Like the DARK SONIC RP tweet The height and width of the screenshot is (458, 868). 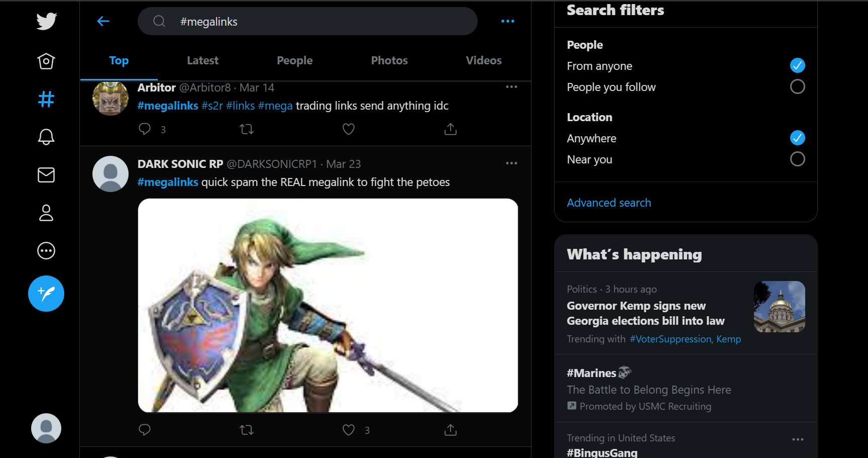(349, 430)
